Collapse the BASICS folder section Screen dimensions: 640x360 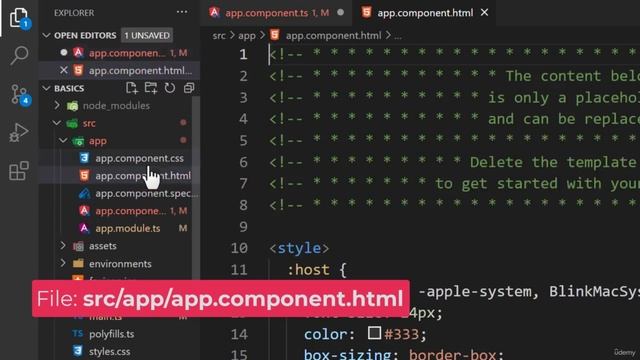pos(47,88)
